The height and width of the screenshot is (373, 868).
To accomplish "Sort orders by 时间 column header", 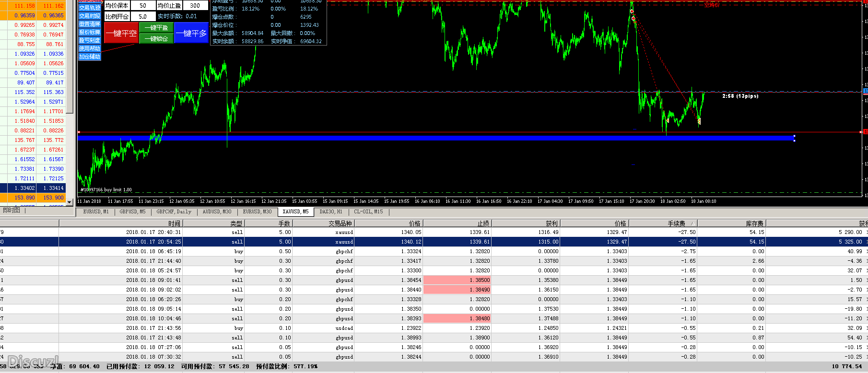I will point(120,223).
